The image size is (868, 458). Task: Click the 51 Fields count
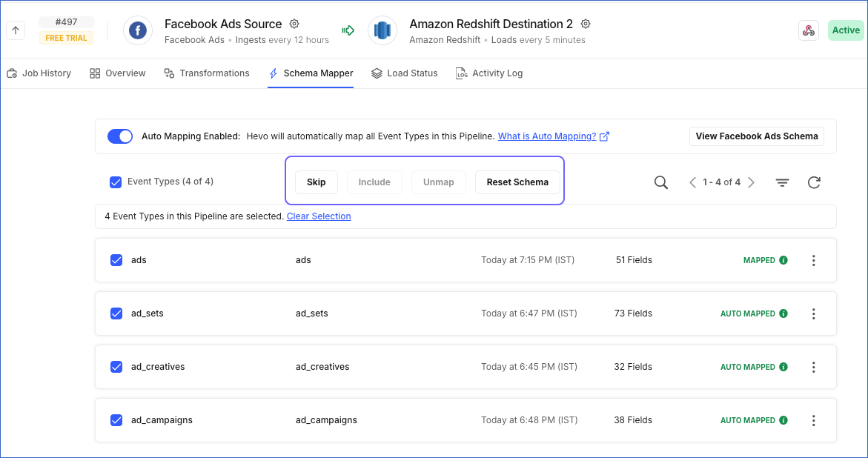[634, 260]
